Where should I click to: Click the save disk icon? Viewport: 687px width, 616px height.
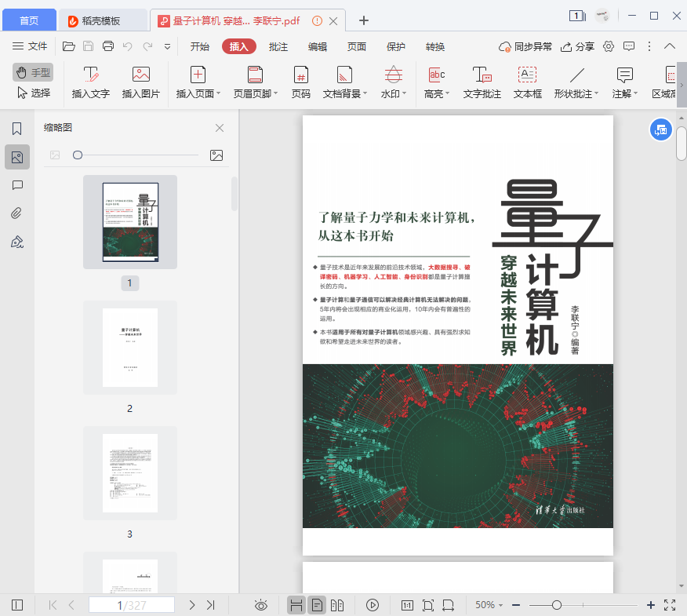[x=89, y=46]
